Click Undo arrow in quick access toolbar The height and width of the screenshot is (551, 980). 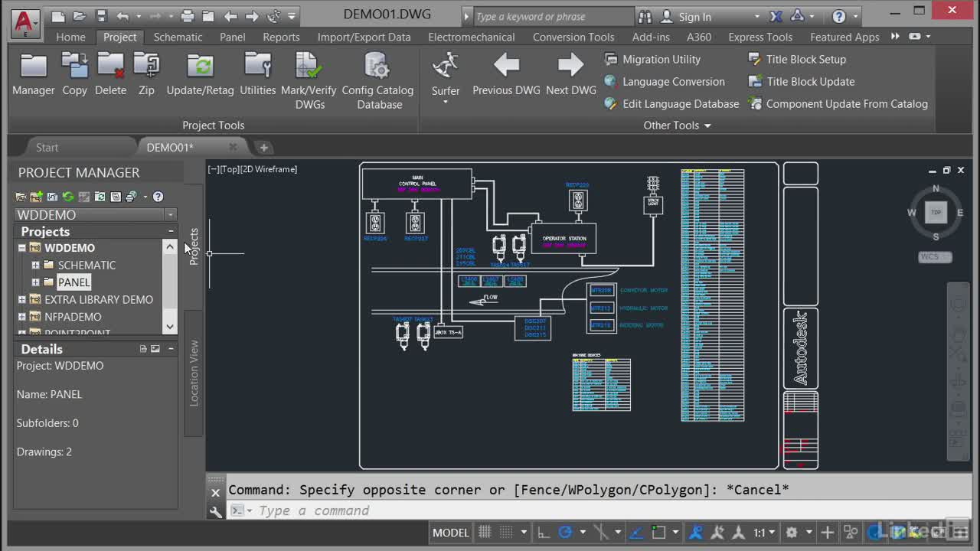click(x=122, y=16)
